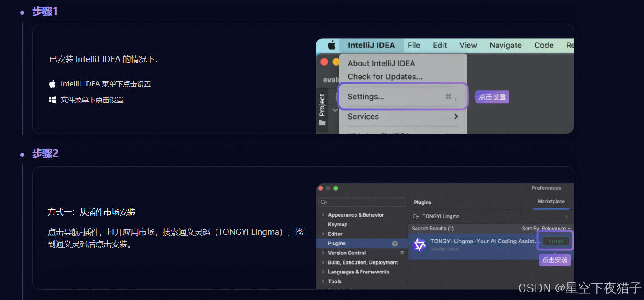
Task: Click the magnifier icon in the plugin search box
Action: 415,217
